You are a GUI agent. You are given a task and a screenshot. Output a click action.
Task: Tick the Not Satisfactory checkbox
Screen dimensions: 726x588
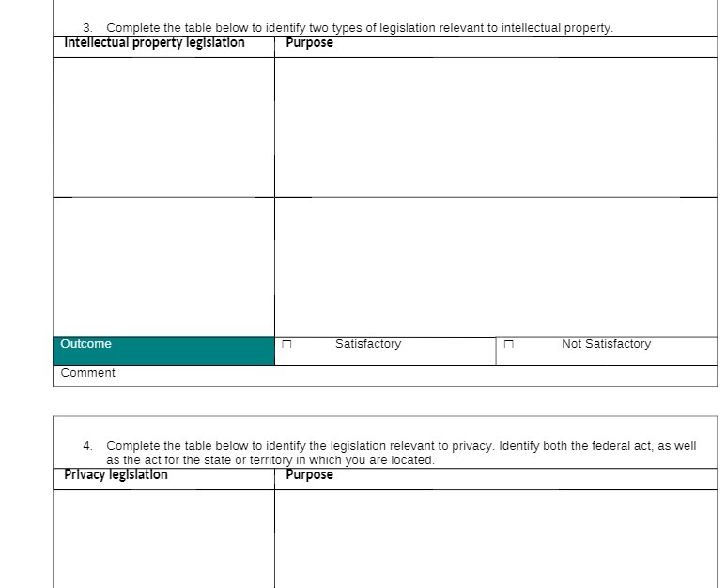click(x=508, y=344)
